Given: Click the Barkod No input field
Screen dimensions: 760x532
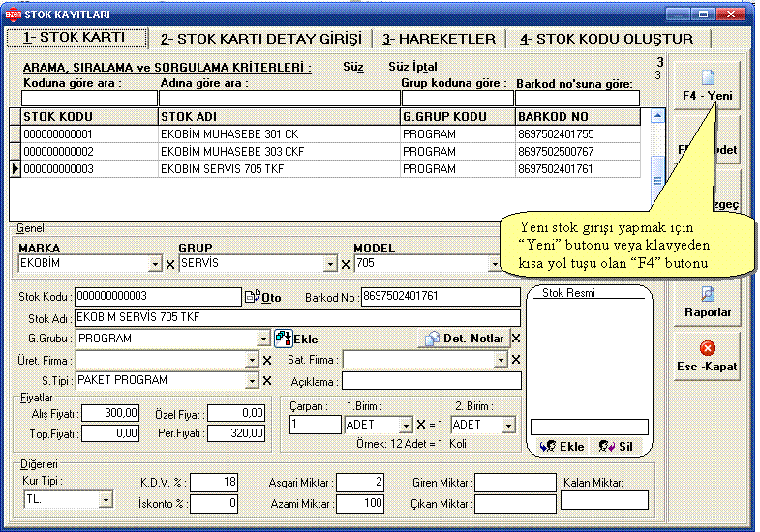Looking at the screenshot, I should point(441,297).
